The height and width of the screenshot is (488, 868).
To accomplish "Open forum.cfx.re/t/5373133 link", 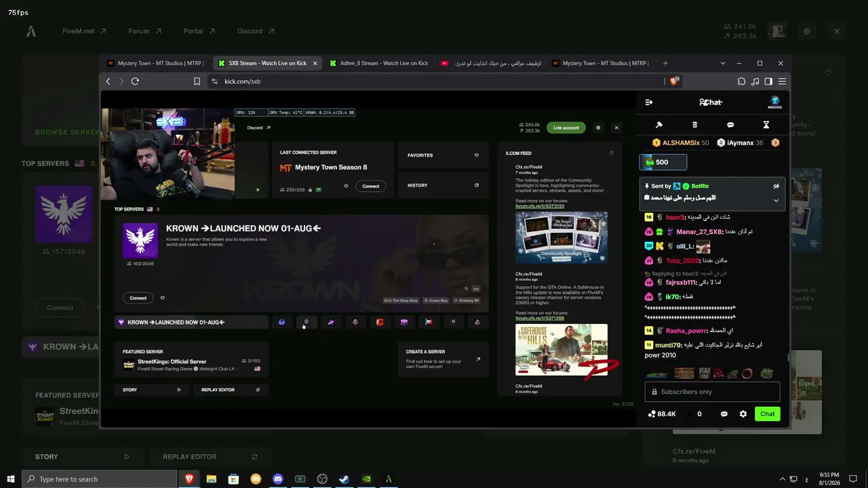I will (540, 206).
